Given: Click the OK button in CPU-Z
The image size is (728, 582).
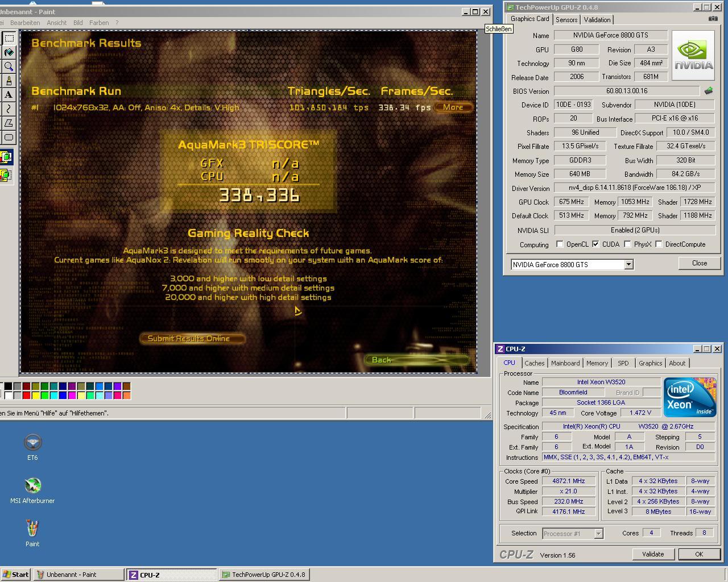Looking at the screenshot, I should click(x=699, y=554).
